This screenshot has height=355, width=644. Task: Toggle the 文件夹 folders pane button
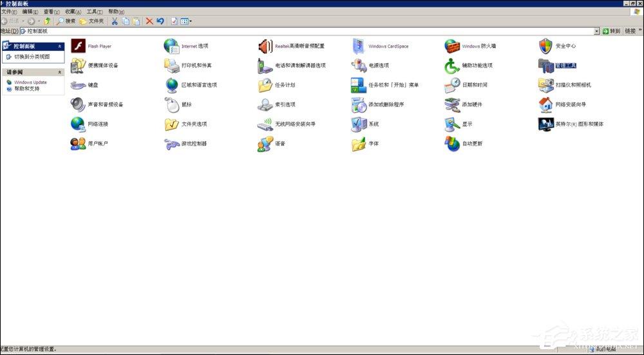click(91, 21)
